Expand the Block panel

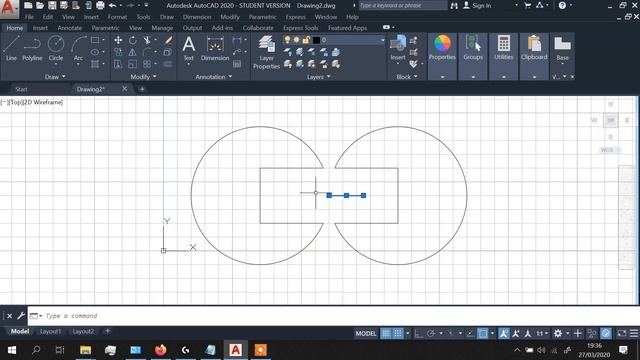pos(407,76)
